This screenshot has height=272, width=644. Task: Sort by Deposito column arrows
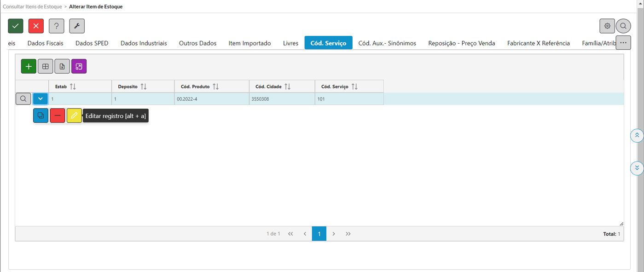pos(144,87)
